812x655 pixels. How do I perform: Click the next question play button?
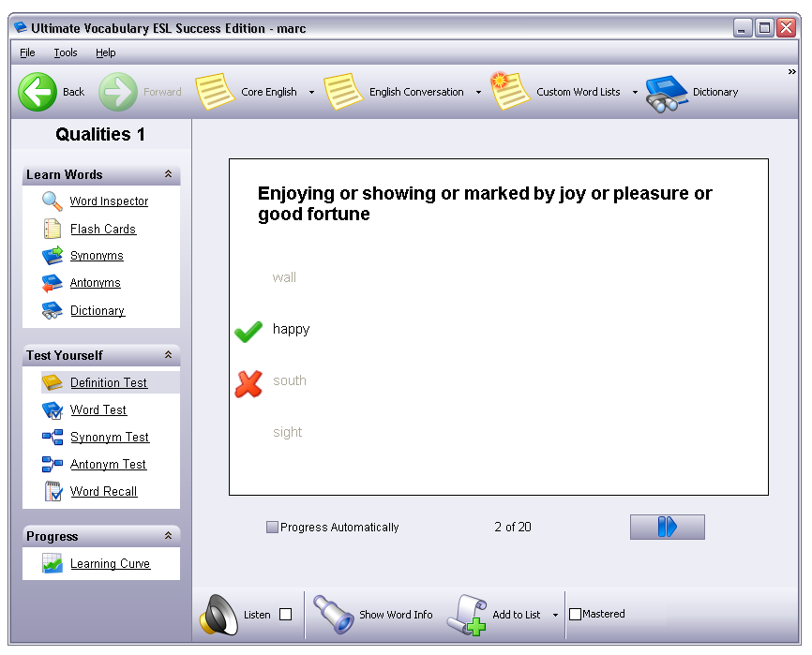(667, 527)
